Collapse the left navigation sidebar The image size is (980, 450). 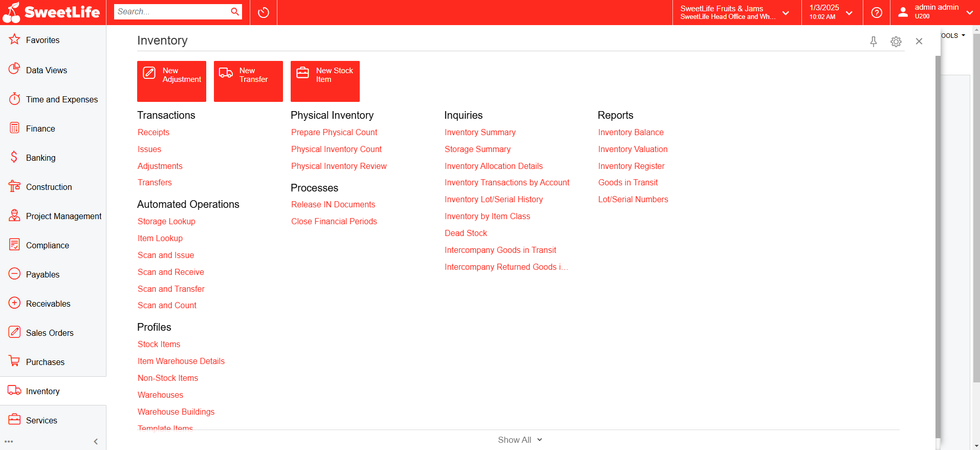tap(96, 441)
